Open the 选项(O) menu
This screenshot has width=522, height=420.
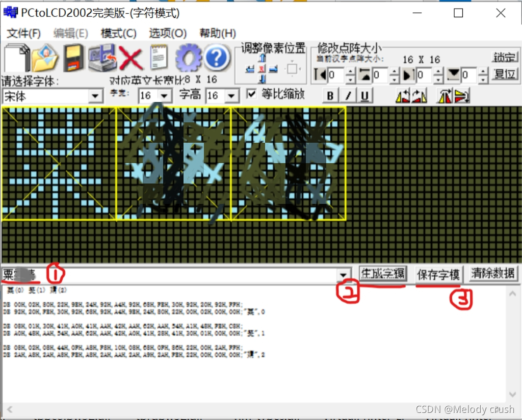tap(167, 33)
